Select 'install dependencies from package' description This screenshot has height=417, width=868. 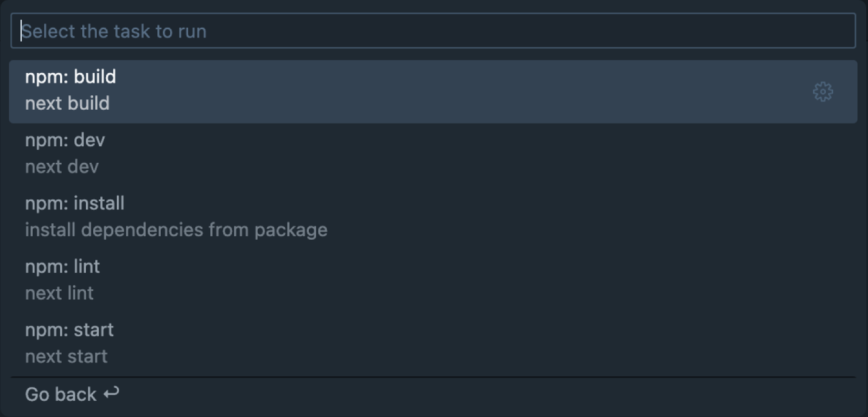176,230
